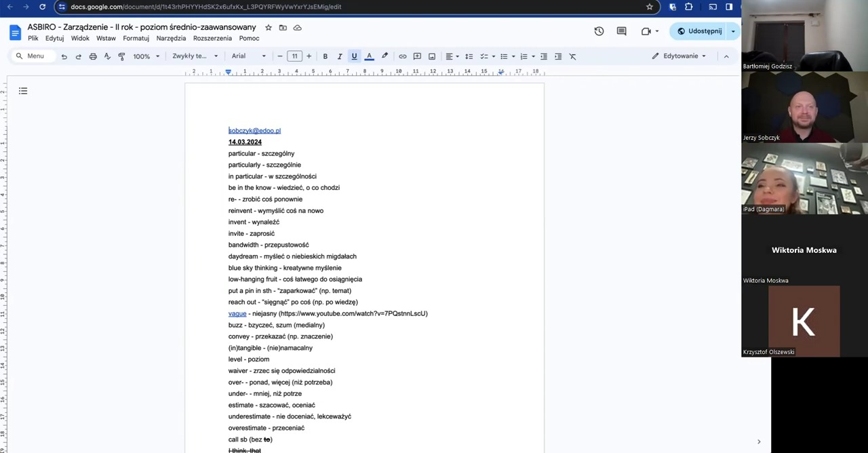Image resolution: width=868 pixels, height=453 pixels.
Task: Expand the share options arrow beside Udostępnij
Action: (733, 31)
